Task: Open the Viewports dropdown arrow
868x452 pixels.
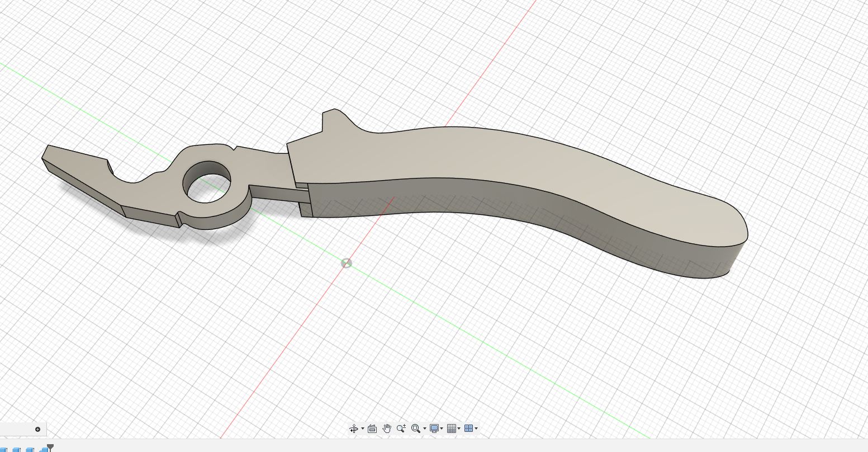Action: coord(476,429)
